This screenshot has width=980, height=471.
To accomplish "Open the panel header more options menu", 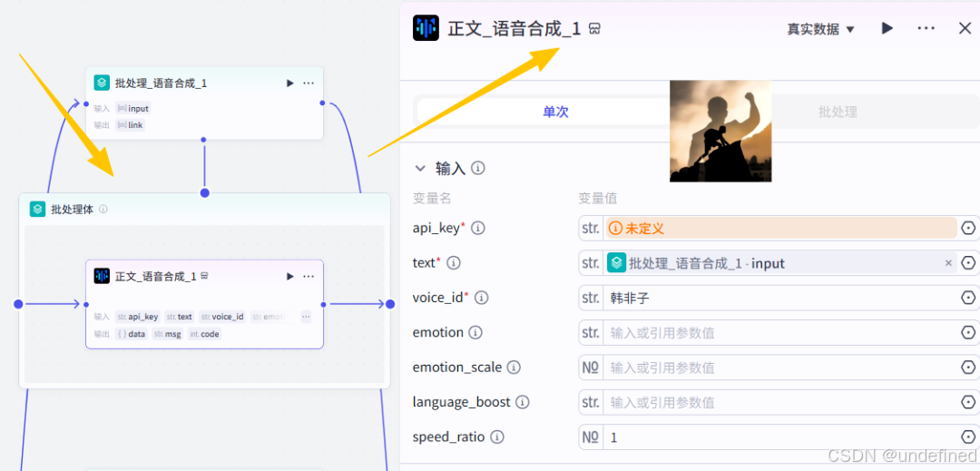I will click(926, 28).
